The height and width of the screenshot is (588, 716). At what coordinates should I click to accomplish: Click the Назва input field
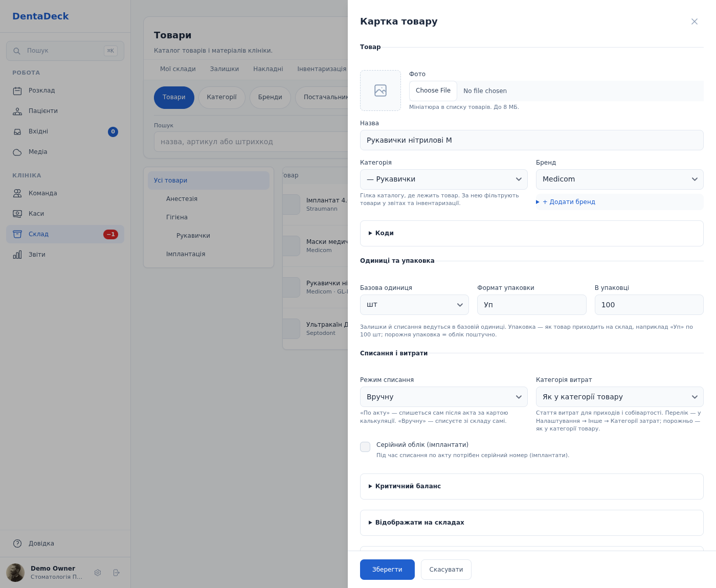coord(532,140)
